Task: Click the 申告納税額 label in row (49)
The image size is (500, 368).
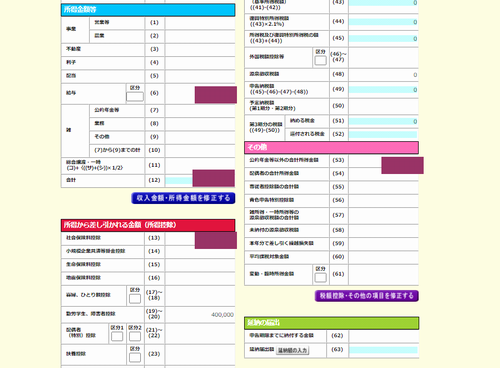Action: pyautogui.click(x=262, y=86)
